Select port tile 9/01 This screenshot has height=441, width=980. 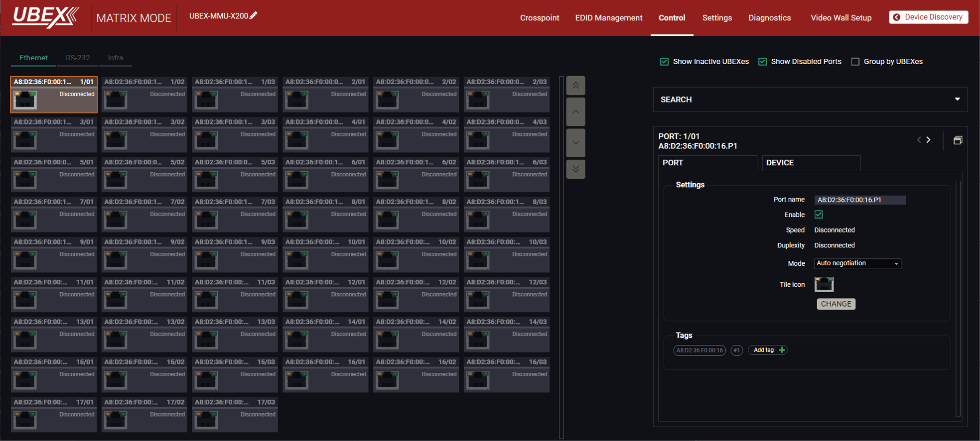[x=54, y=255]
